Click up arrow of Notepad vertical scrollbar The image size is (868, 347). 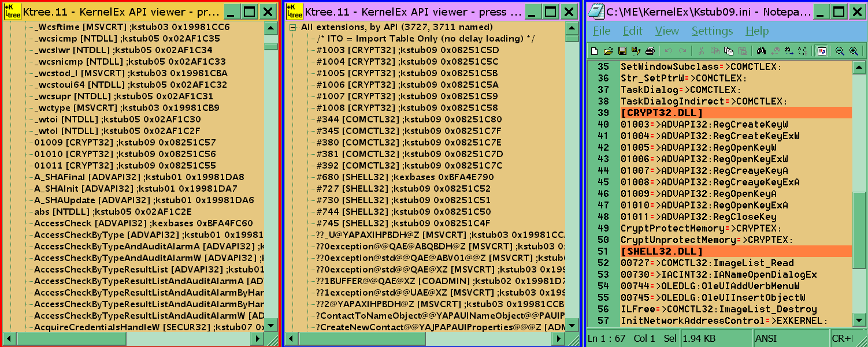(x=859, y=68)
